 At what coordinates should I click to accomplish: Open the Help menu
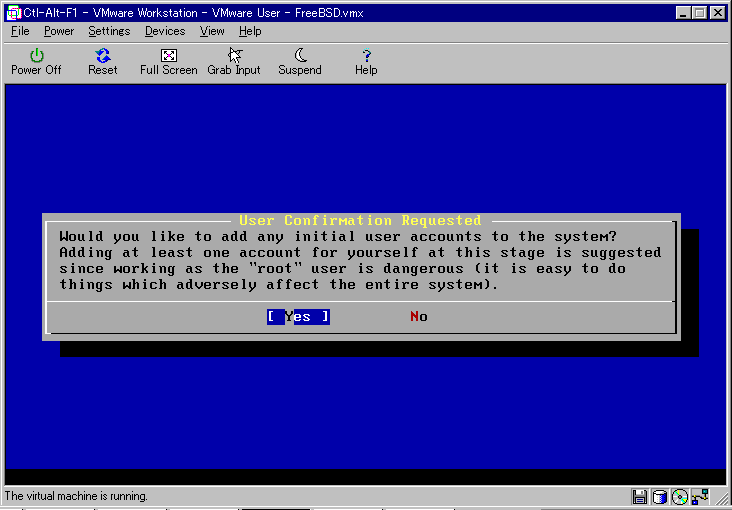pos(250,31)
